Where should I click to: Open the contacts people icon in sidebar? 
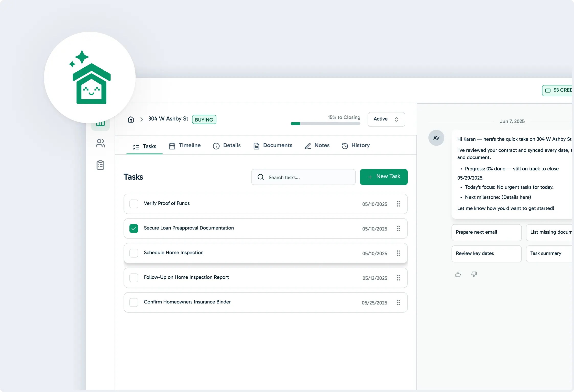coord(100,143)
